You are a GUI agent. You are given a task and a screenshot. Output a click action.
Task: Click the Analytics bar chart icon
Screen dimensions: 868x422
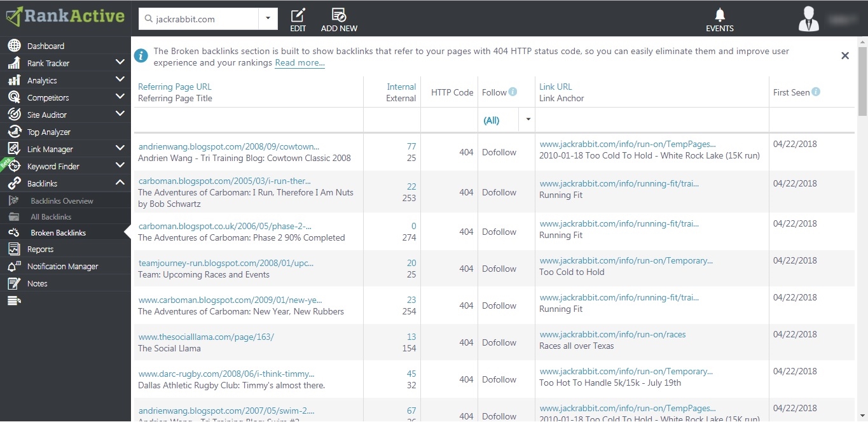[x=14, y=80]
